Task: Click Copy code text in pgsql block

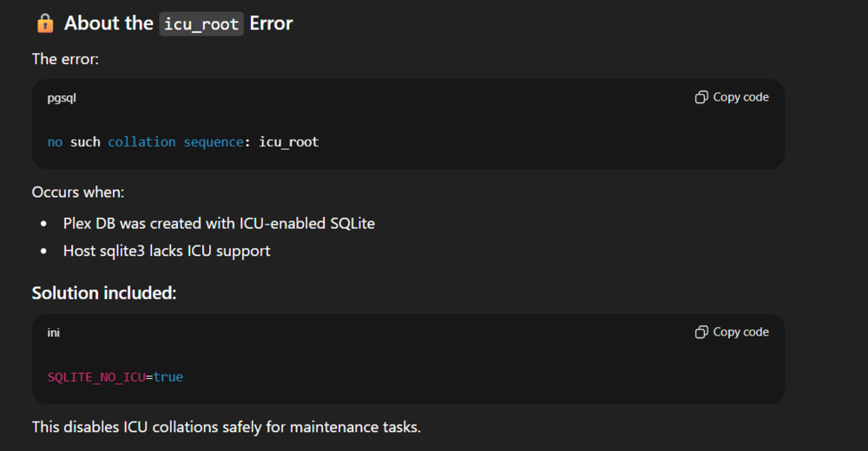Action: coord(740,97)
